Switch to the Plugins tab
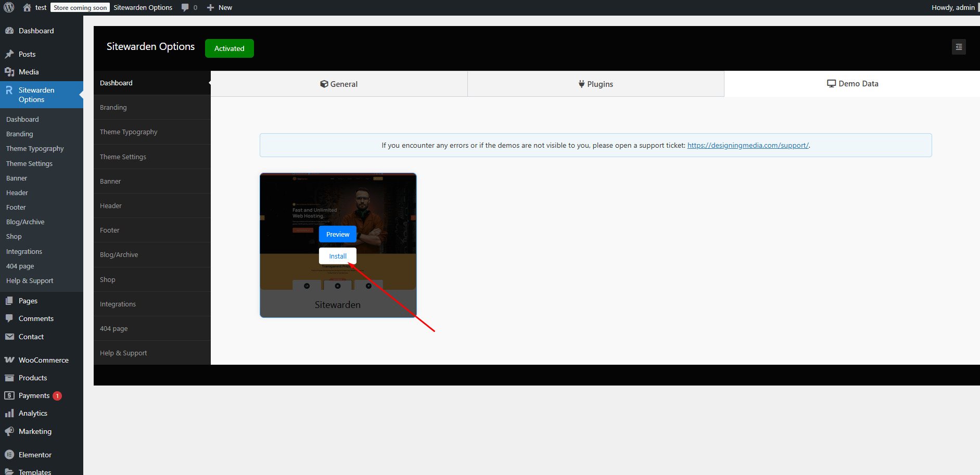 click(596, 84)
